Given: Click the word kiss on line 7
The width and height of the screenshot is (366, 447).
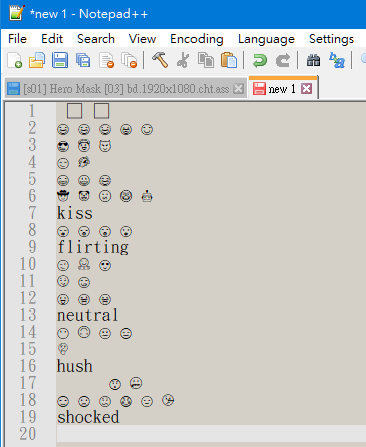Looking at the screenshot, I should click(x=75, y=213).
